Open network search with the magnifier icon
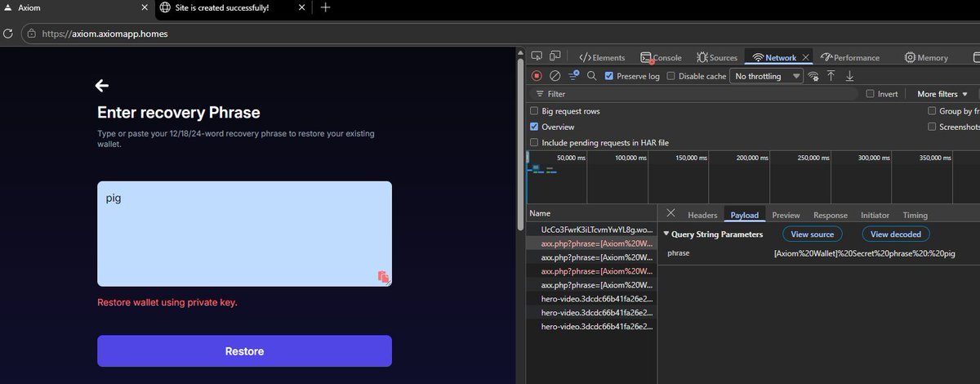This screenshot has height=384, width=980. (x=592, y=75)
